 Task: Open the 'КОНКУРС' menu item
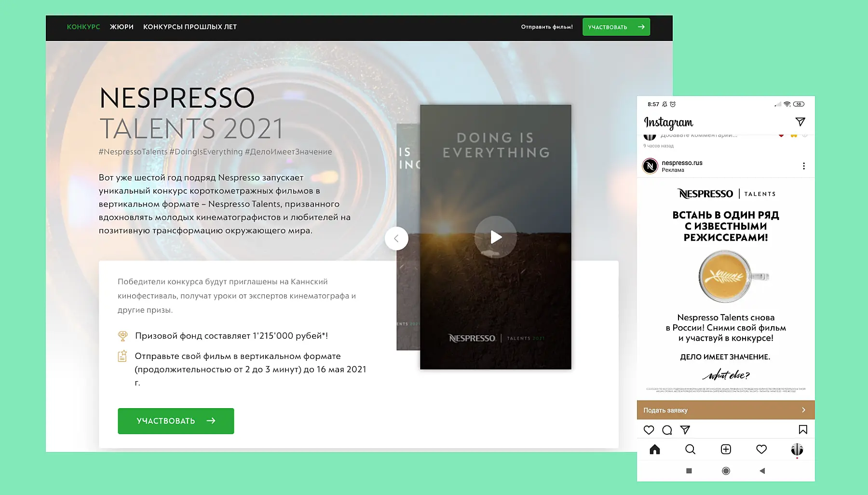83,27
